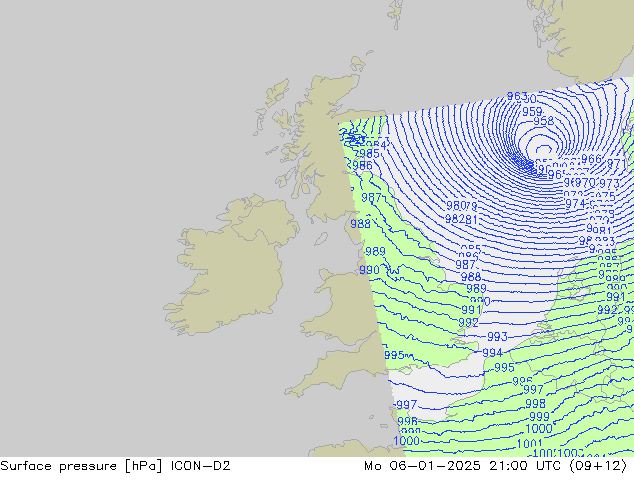This screenshot has height=490, width=634.
Task: Click the 'Mo 06-01-2025 21:00 UTC (09+12)' timestamp
Action: click(x=495, y=466)
